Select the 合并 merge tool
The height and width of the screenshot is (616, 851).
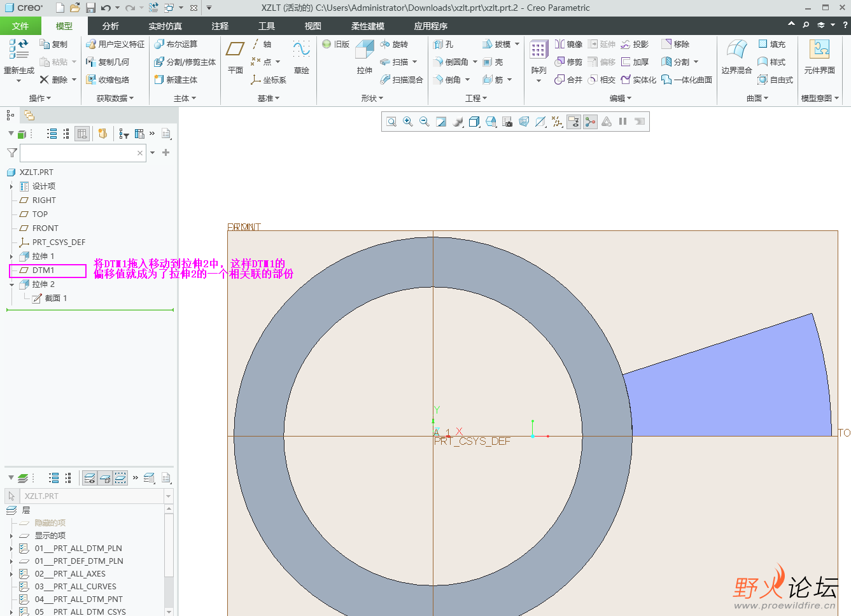tap(568, 80)
